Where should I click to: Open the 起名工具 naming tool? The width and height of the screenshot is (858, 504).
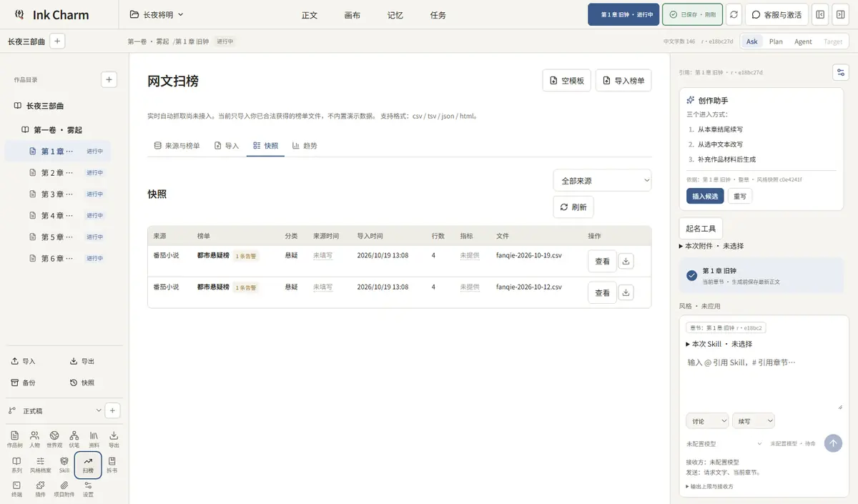click(701, 229)
